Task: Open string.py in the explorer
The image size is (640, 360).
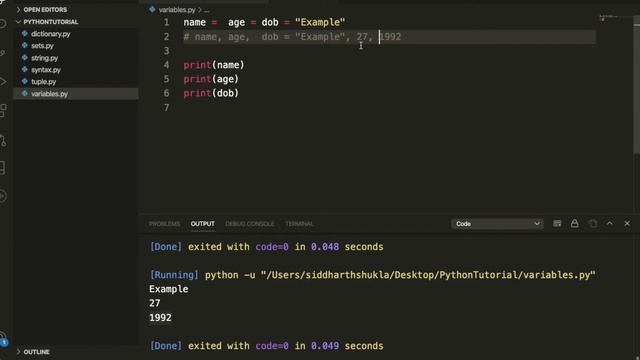Action: (44, 58)
